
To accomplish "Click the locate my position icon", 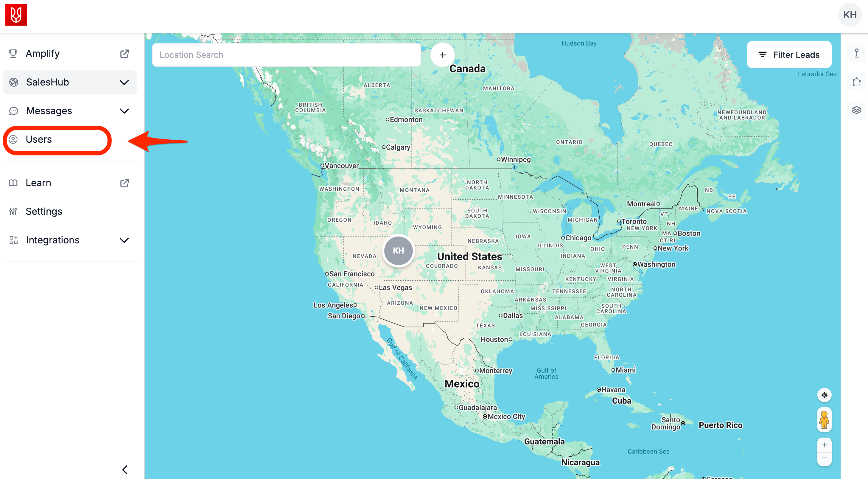I will click(x=824, y=395).
